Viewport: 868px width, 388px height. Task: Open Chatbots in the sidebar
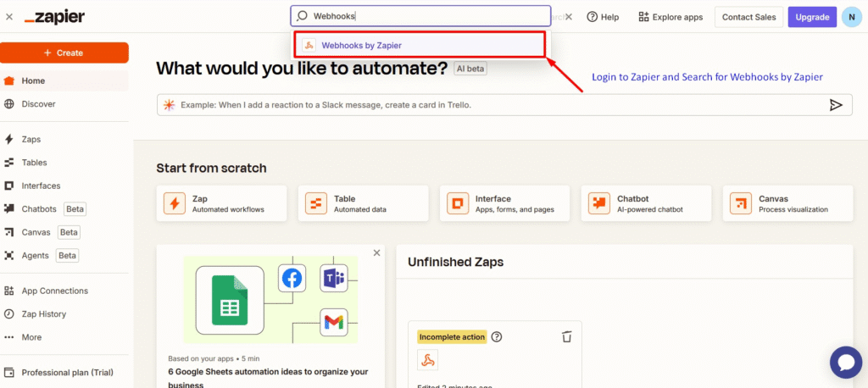tap(39, 209)
